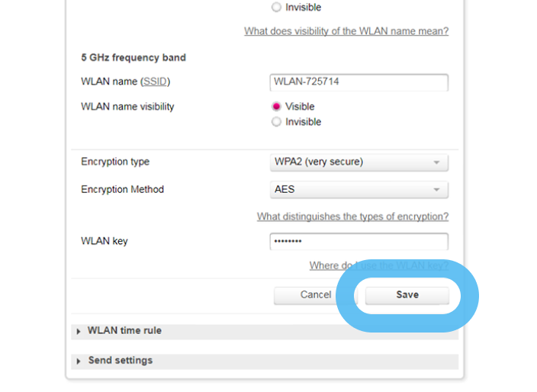Open 'What does visibility of WLAN name mean?'

[x=346, y=31]
